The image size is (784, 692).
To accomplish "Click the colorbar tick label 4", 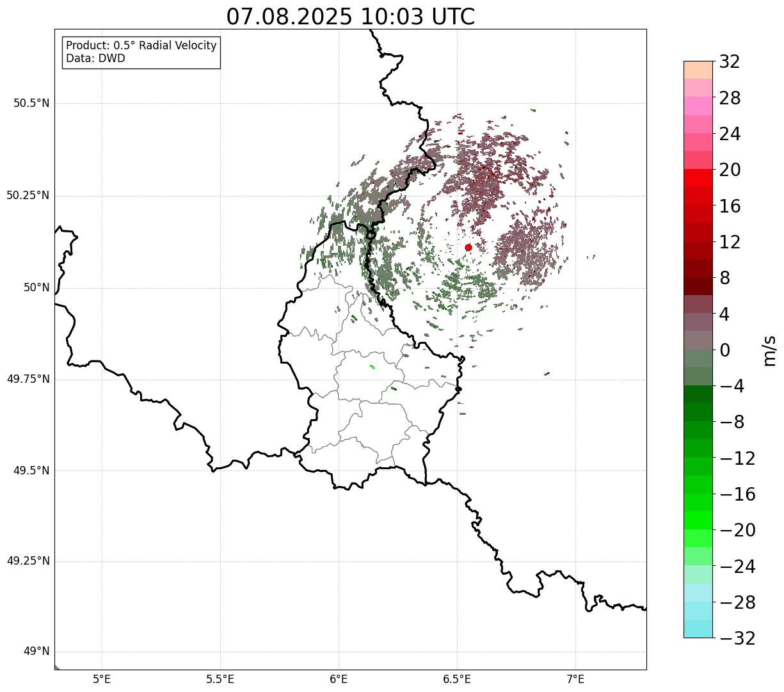I will pos(724,314).
